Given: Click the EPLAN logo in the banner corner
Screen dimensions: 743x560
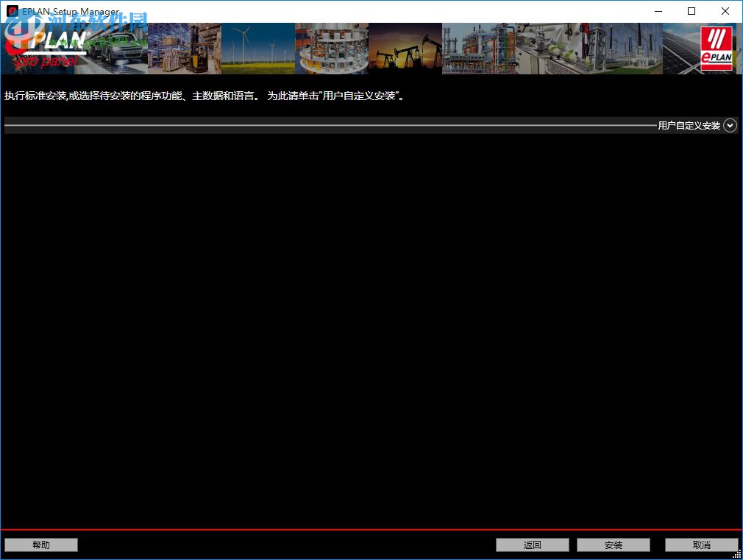Looking at the screenshot, I should pos(717,49).
